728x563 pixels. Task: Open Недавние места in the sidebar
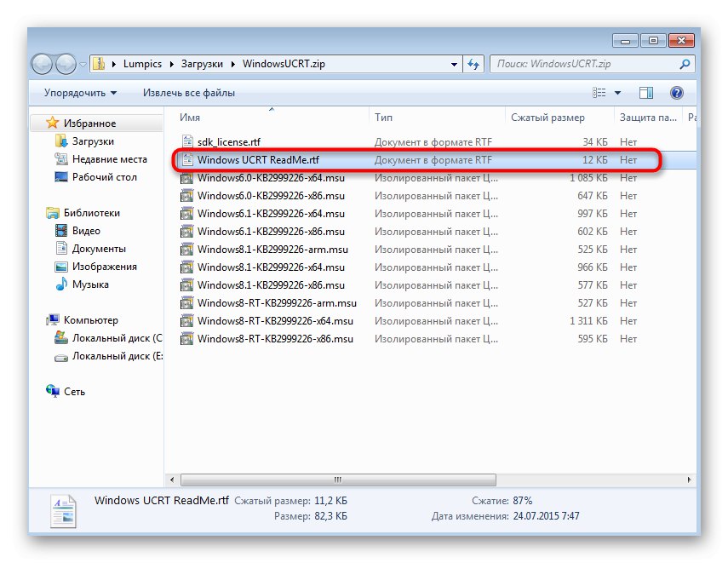tap(110, 159)
